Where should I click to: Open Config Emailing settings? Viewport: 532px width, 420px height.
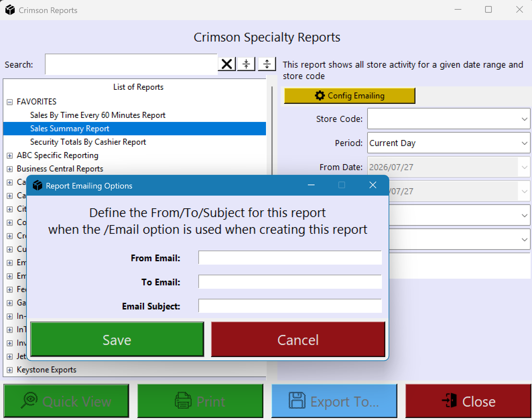[x=349, y=96]
